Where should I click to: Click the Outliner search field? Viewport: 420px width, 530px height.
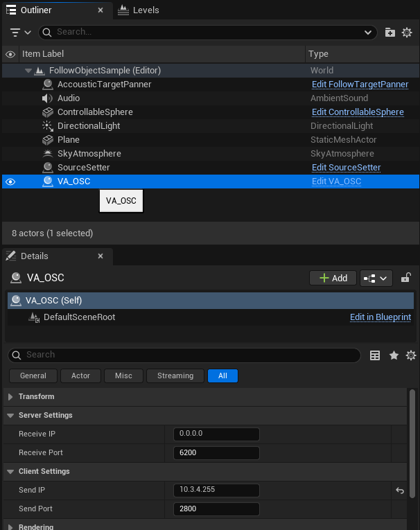click(x=208, y=33)
